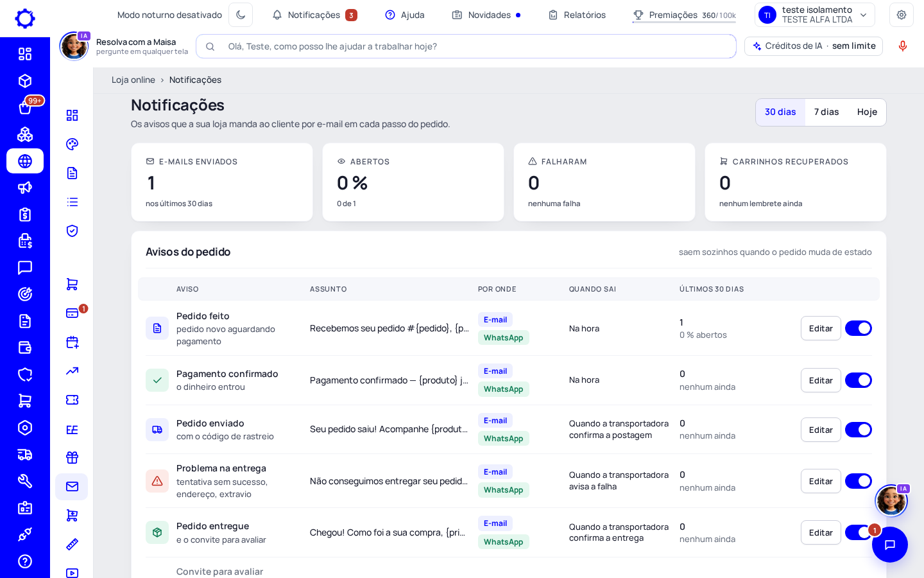Activate the red microphone voice input icon
924x578 pixels.
(x=903, y=46)
